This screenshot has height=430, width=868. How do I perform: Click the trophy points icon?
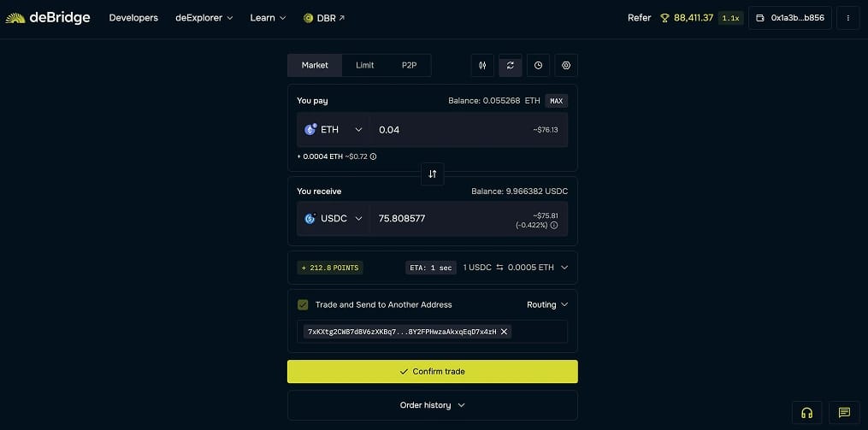(664, 18)
